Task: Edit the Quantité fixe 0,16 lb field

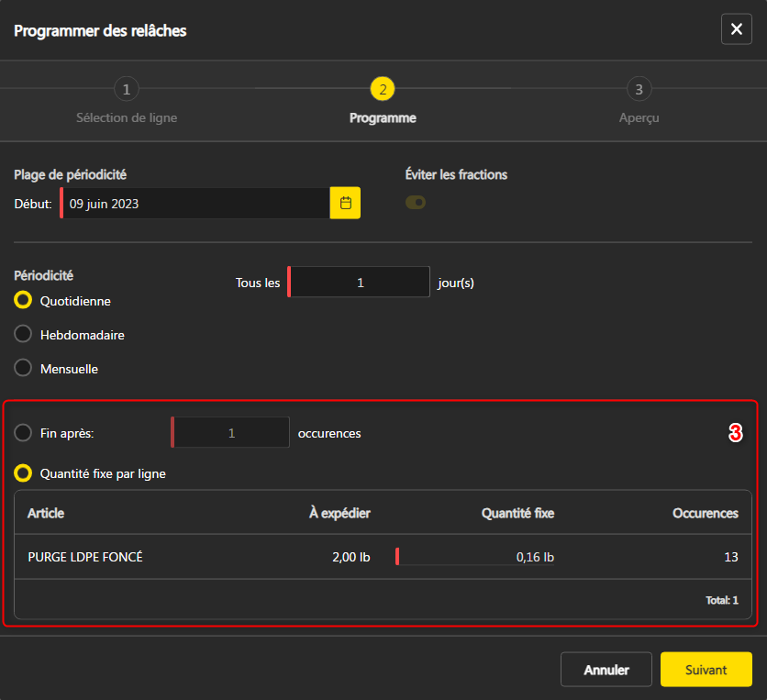Action: click(x=475, y=557)
